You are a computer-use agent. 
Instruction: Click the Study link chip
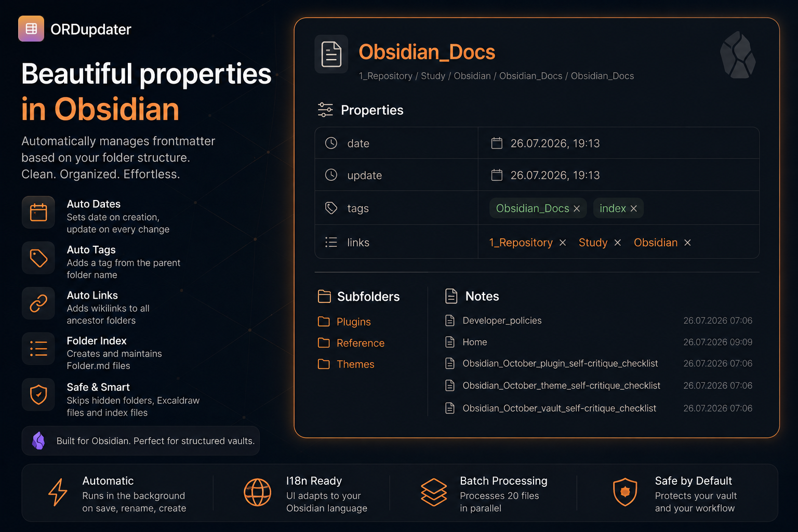(593, 243)
